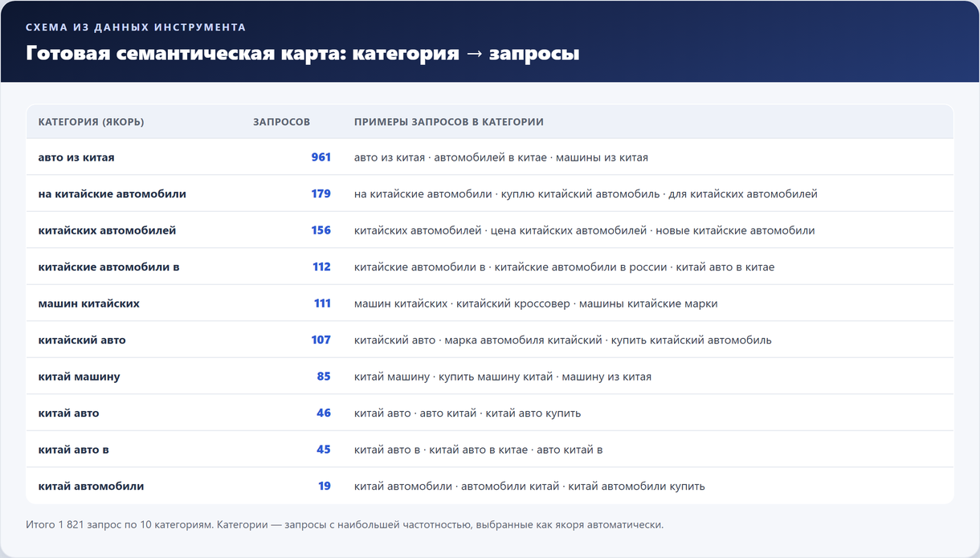Select the category cell "китайских автомобилей"
The width and height of the screenshot is (980, 558).
tap(107, 230)
